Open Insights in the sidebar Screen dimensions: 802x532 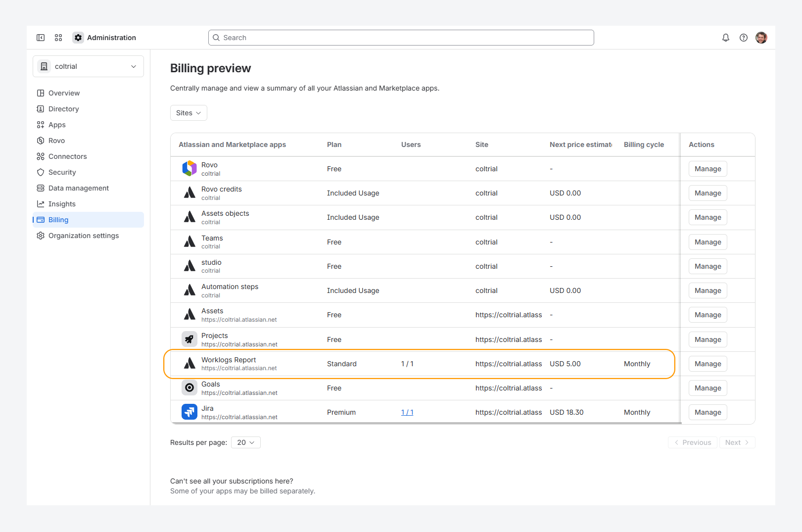pyautogui.click(x=88, y=204)
